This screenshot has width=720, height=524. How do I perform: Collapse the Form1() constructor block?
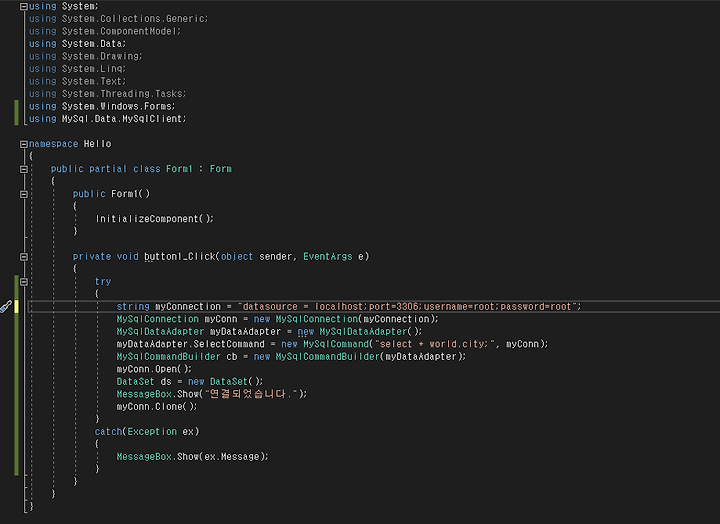(x=24, y=194)
